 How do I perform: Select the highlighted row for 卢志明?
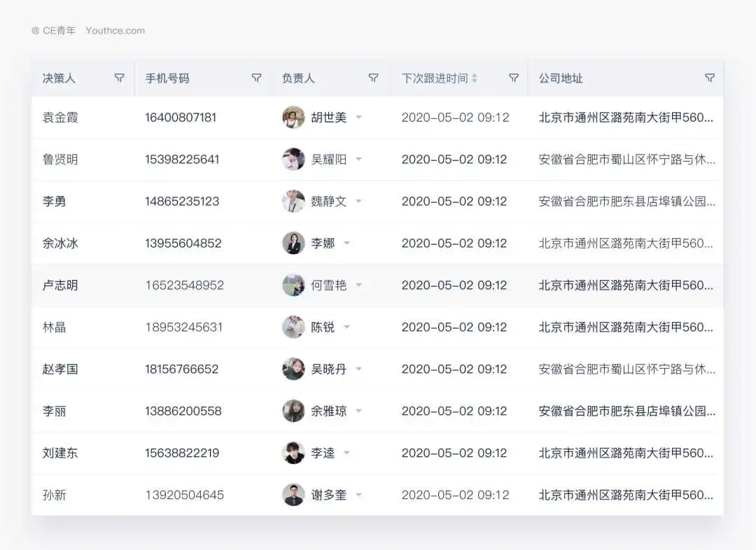(x=60, y=285)
